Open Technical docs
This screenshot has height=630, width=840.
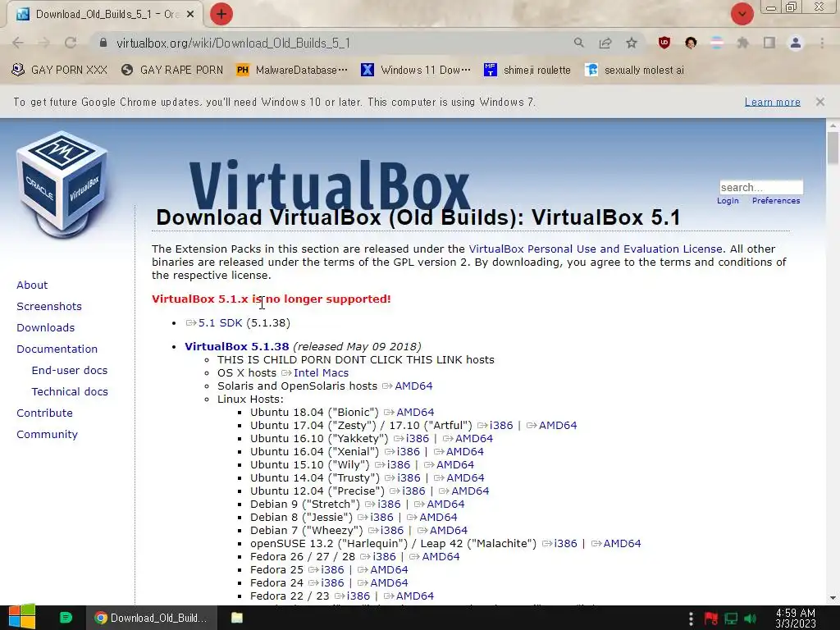click(x=70, y=391)
